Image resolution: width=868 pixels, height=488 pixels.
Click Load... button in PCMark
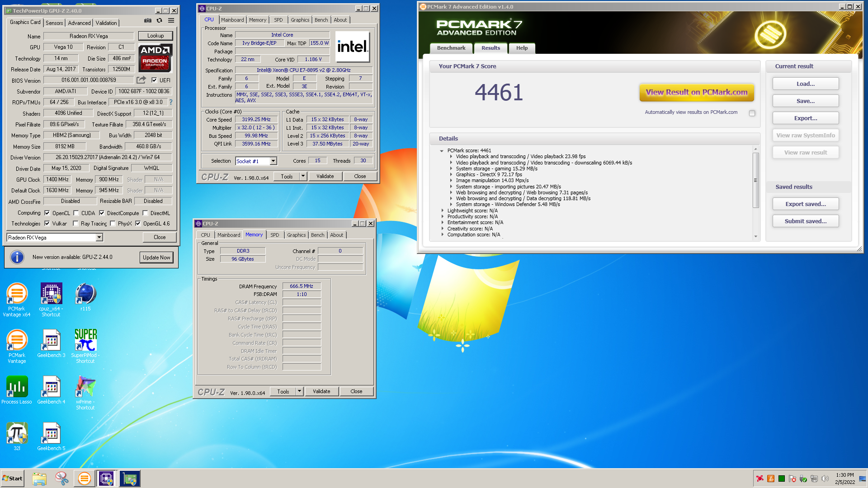pyautogui.click(x=806, y=84)
